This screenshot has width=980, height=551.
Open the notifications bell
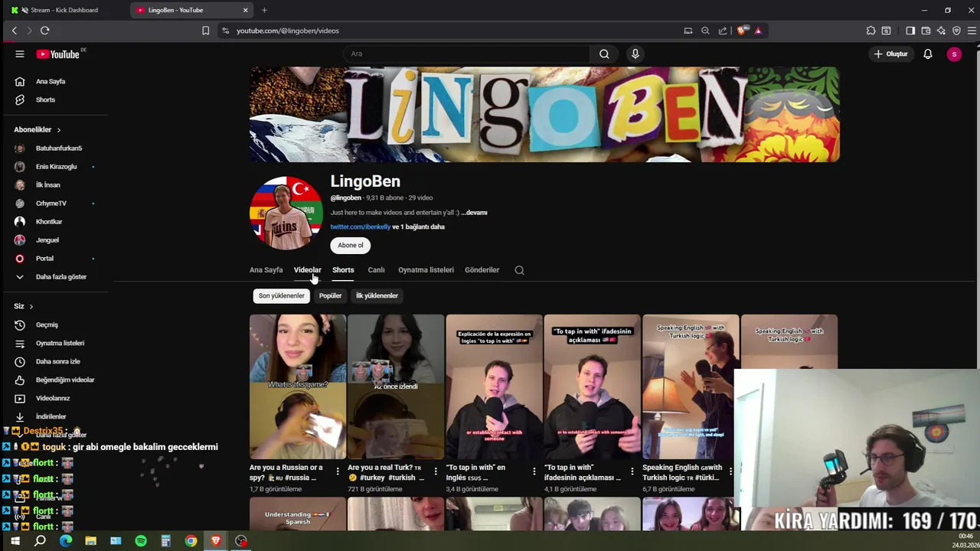(x=928, y=54)
